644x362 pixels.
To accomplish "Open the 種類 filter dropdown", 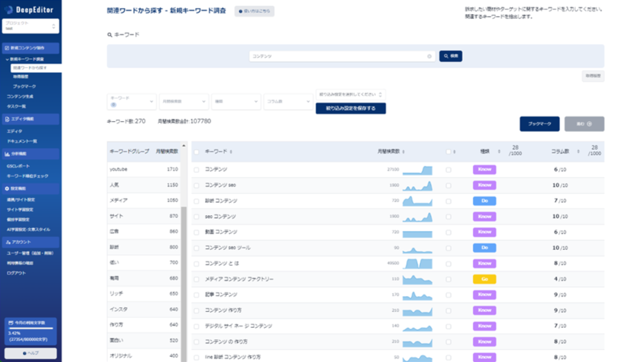I will coord(236,101).
